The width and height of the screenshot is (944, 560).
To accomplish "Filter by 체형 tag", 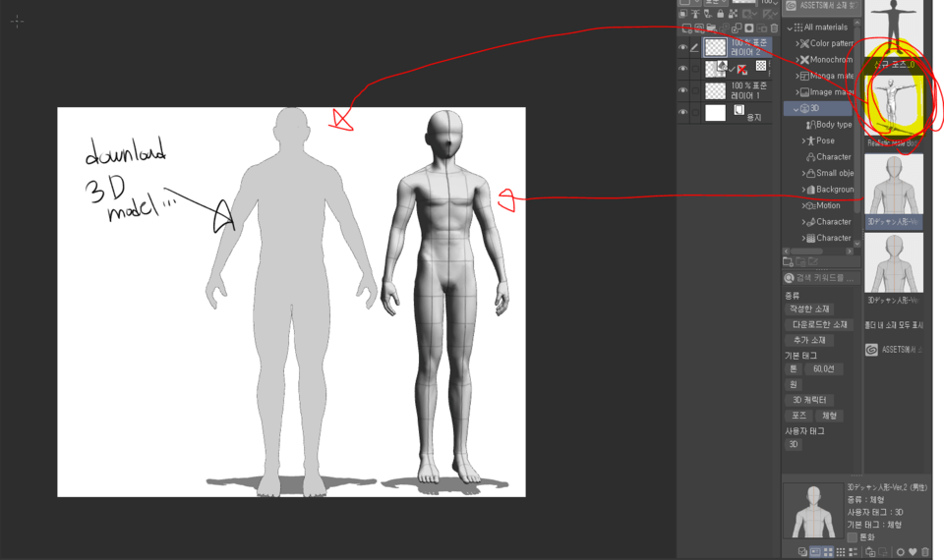I will 830,416.
